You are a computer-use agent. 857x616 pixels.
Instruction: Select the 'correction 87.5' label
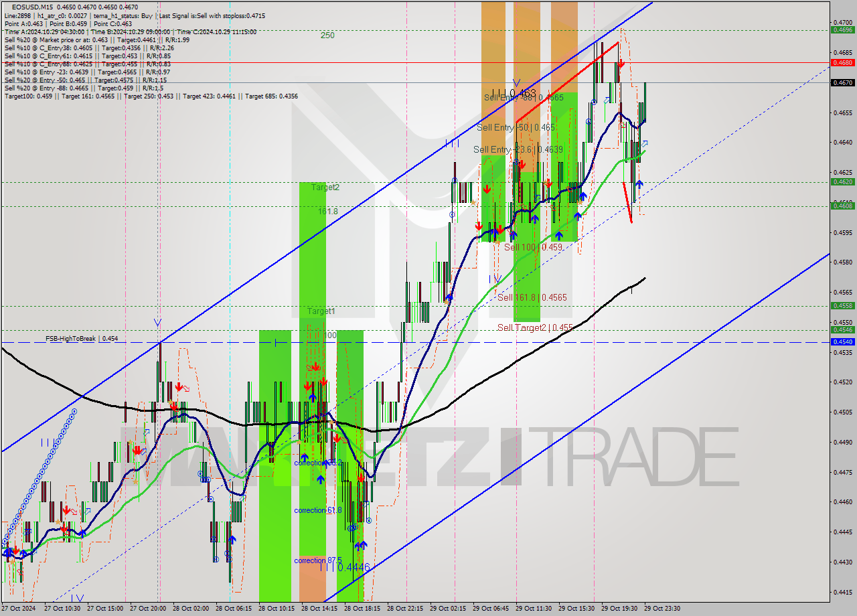click(x=318, y=560)
